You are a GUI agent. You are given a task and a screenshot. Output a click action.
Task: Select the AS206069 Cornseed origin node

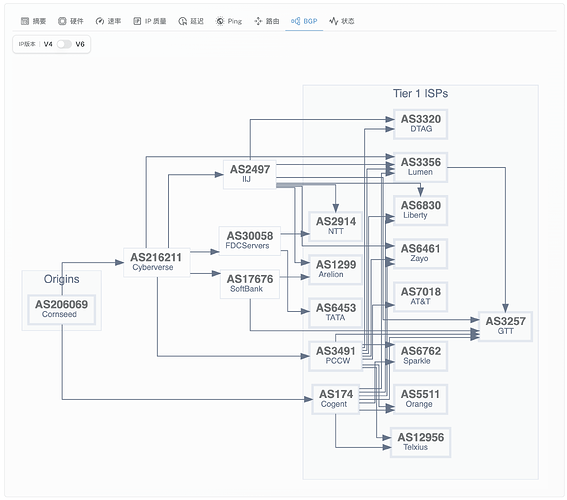click(x=61, y=309)
